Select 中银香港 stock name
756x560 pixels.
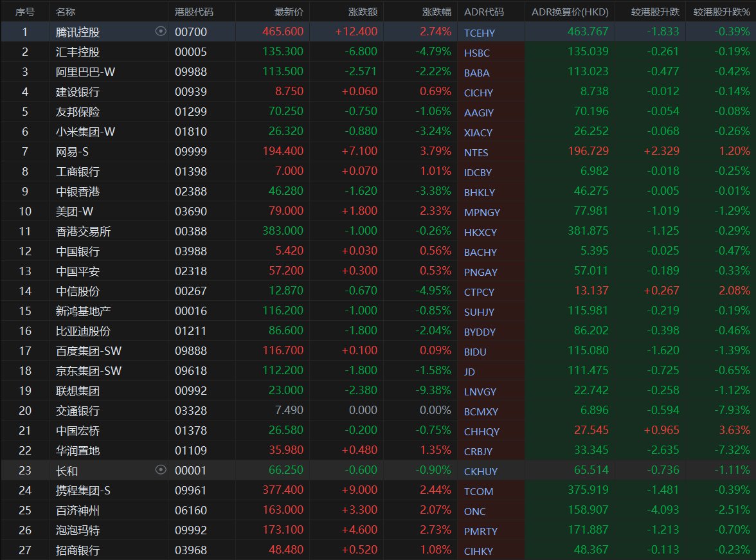[x=78, y=192]
